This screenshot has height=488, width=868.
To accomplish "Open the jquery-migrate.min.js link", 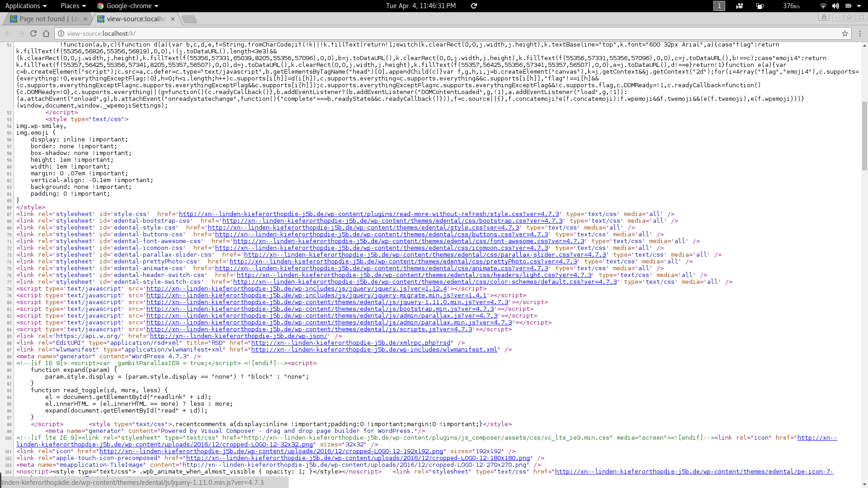I will (316, 296).
